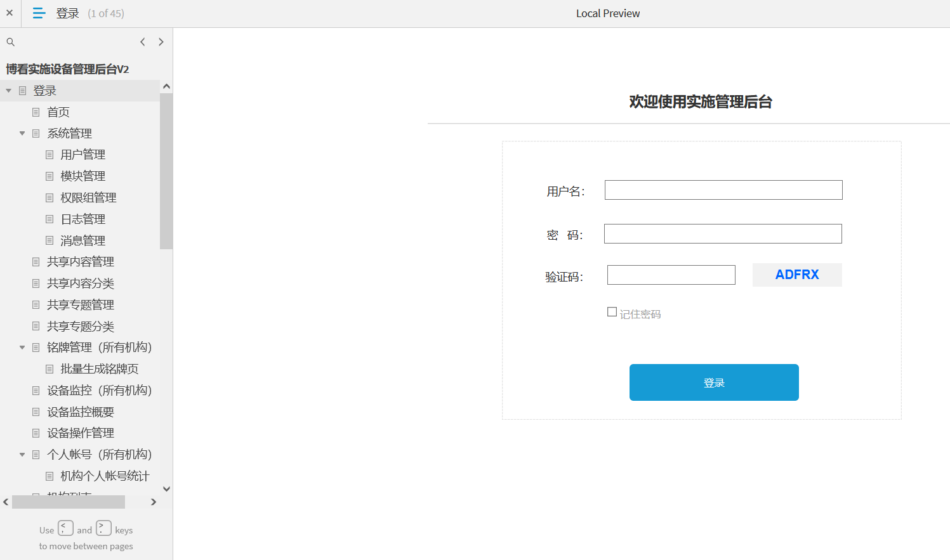The height and width of the screenshot is (560, 950).
Task: Open the 设备操作管理 page
Action: tap(81, 433)
